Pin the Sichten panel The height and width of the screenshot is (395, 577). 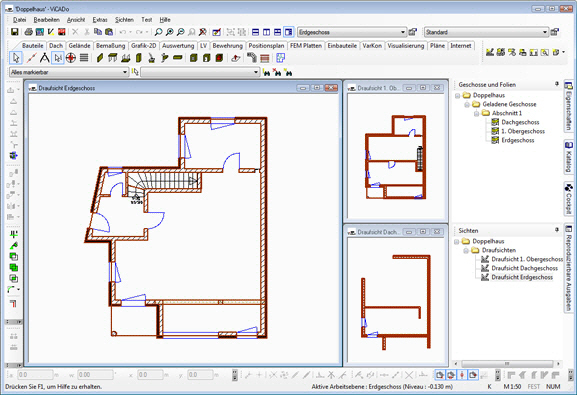click(557, 230)
